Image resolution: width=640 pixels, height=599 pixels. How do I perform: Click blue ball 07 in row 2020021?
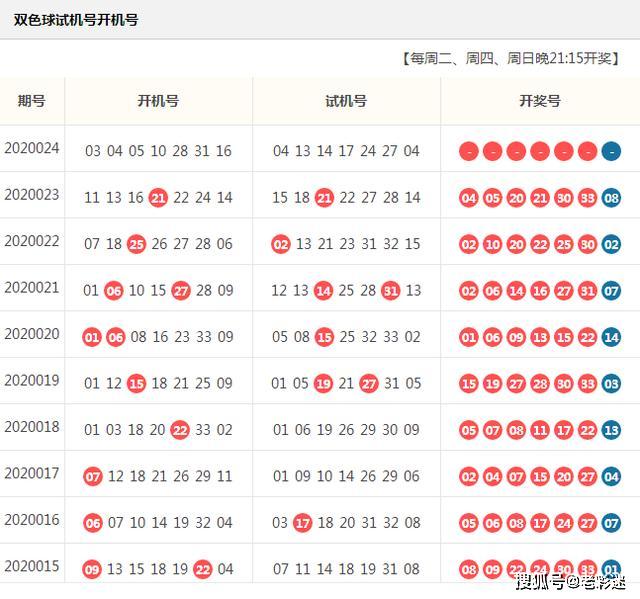611,291
